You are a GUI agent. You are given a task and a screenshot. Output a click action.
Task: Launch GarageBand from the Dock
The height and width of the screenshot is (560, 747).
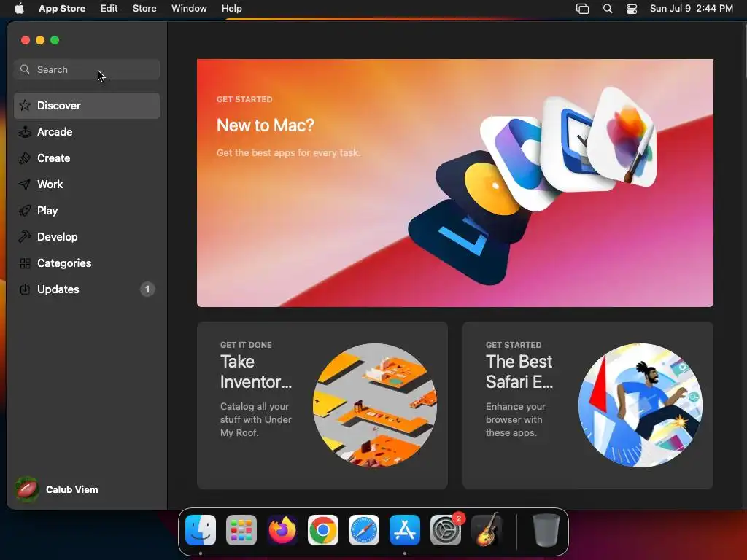487,530
